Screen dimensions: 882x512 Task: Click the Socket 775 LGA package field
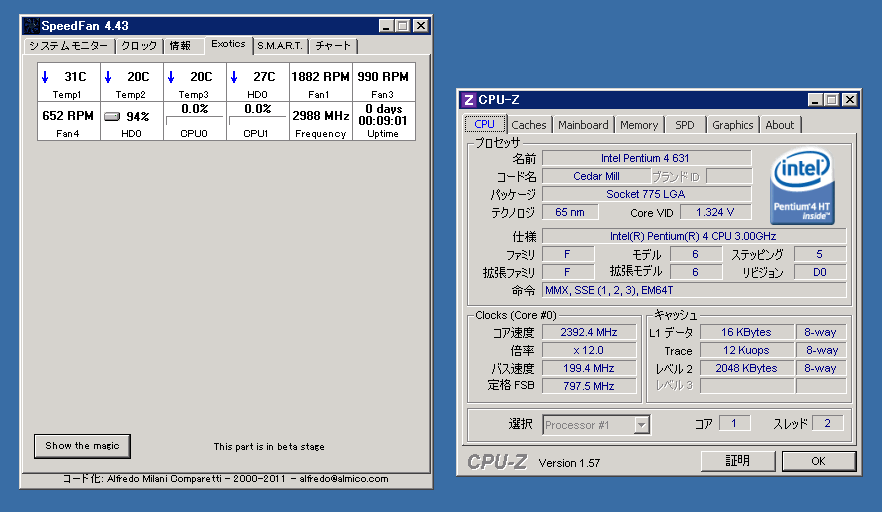646,194
